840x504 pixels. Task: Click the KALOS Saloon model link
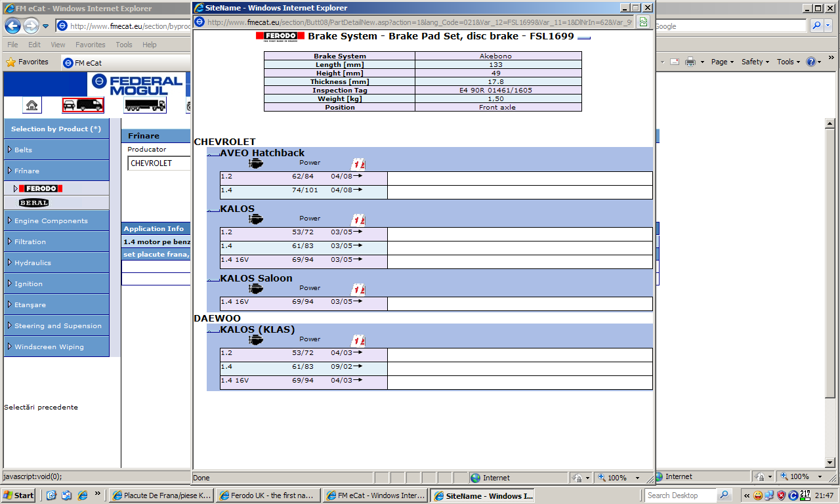click(256, 278)
